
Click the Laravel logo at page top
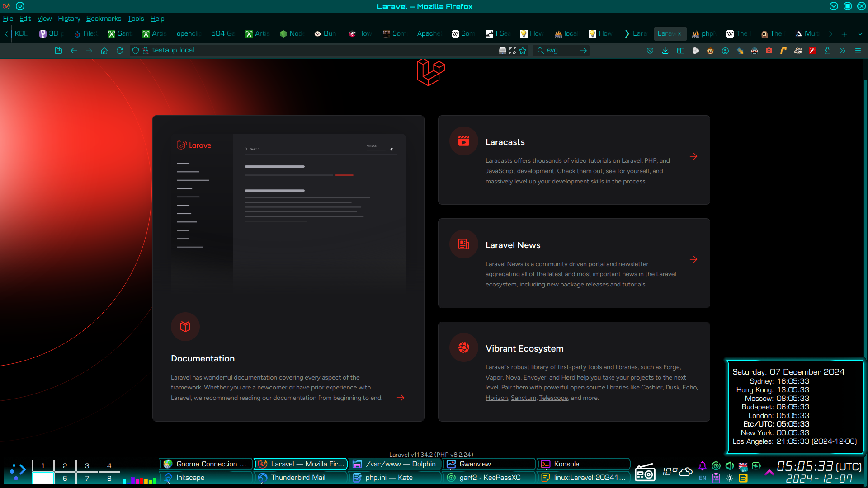(431, 72)
